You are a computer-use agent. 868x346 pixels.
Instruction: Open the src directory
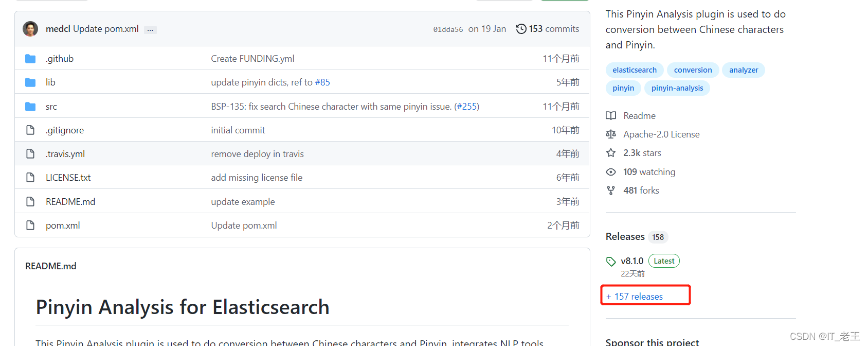pyautogui.click(x=51, y=107)
